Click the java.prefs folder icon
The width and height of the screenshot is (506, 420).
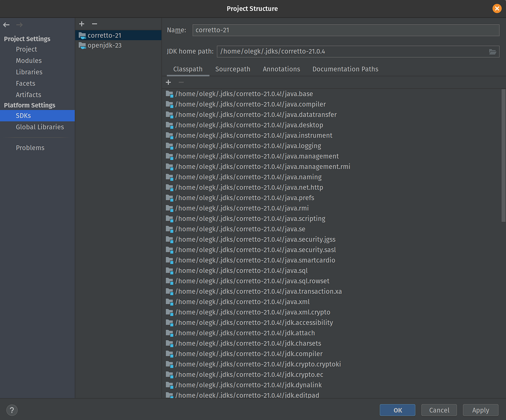(x=169, y=198)
